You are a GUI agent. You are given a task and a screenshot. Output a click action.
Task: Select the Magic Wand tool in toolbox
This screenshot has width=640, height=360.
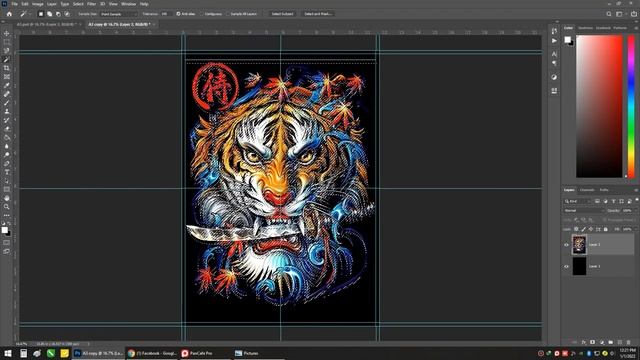(x=7, y=59)
